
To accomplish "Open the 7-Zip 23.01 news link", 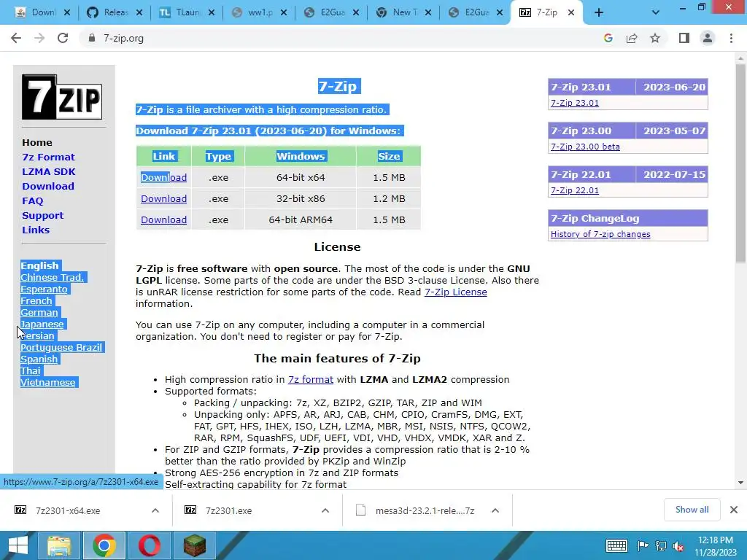I will [575, 103].
